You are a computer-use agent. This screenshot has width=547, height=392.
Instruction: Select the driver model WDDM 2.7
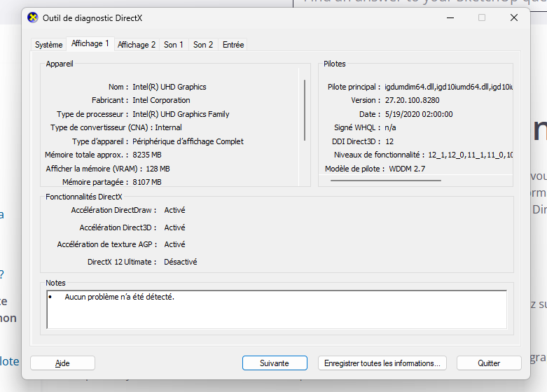click(x=407, y=169)
